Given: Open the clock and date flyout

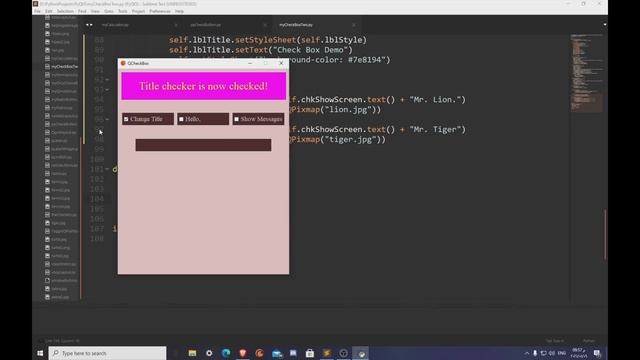Looking at the screenshot, I should point(579,353).
